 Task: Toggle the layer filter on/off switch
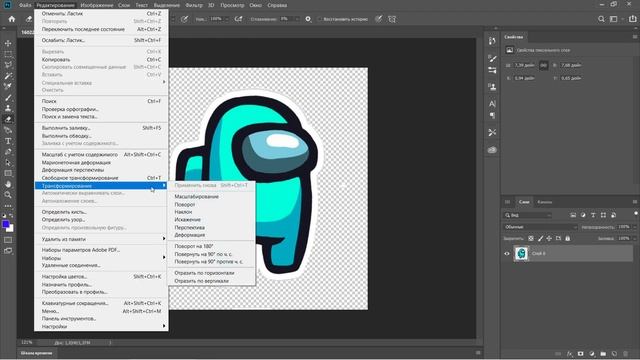tap(636, 214)
